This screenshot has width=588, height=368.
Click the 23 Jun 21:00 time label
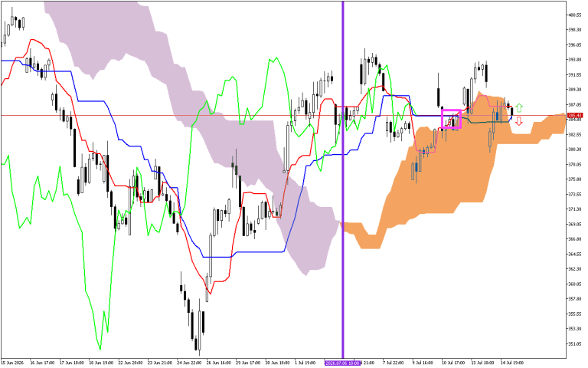(x=160, y=363)
